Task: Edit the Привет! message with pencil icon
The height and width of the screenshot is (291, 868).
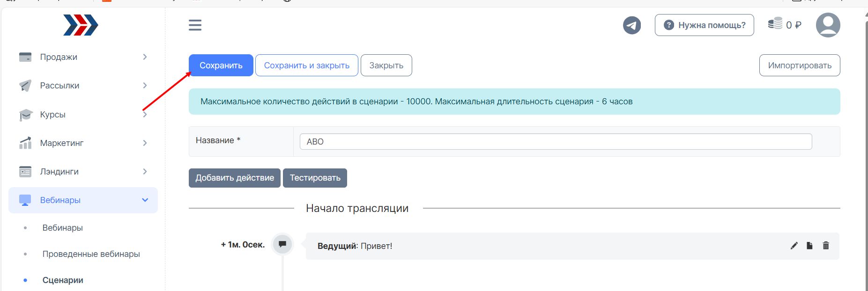Action: (794, 246)
